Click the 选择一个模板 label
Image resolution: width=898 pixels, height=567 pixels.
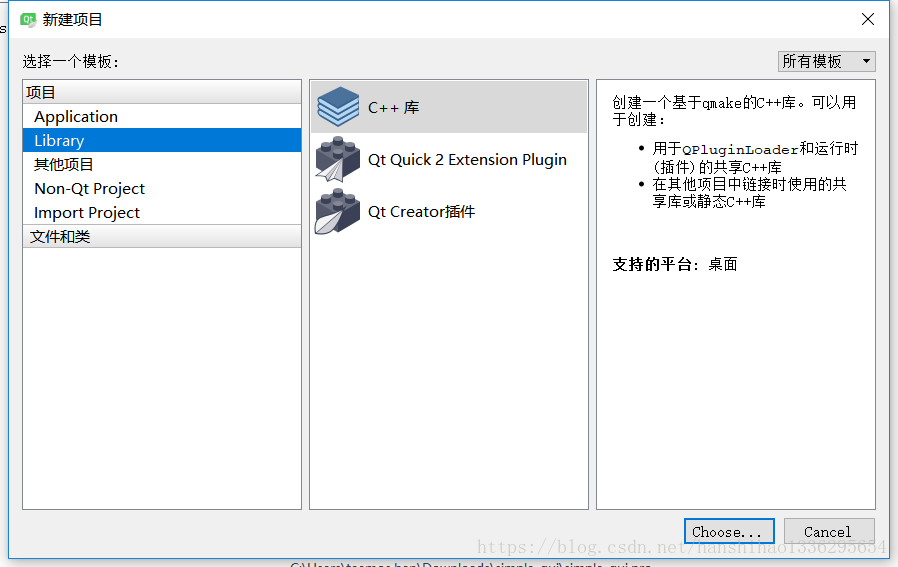(70, 61)
